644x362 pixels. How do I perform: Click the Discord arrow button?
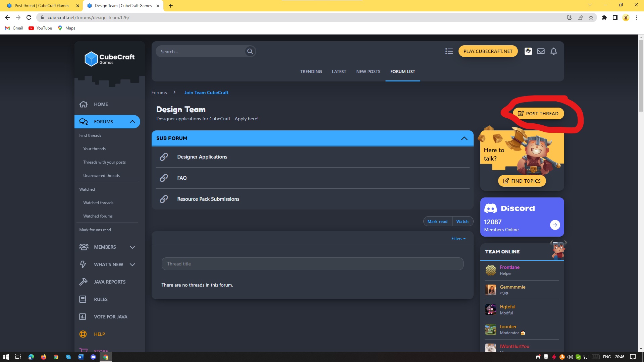(555, 225)
